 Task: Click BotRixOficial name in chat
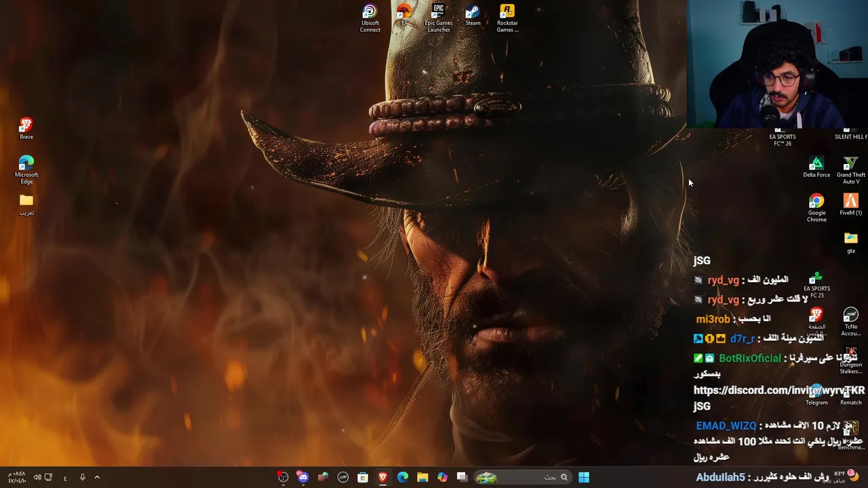tap(749, 358)
